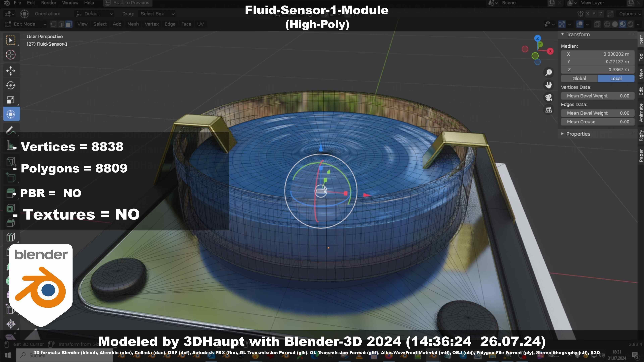The image size is (644, 362).
Task: Toggle Z axis mirror
Action: click(601, 14)
